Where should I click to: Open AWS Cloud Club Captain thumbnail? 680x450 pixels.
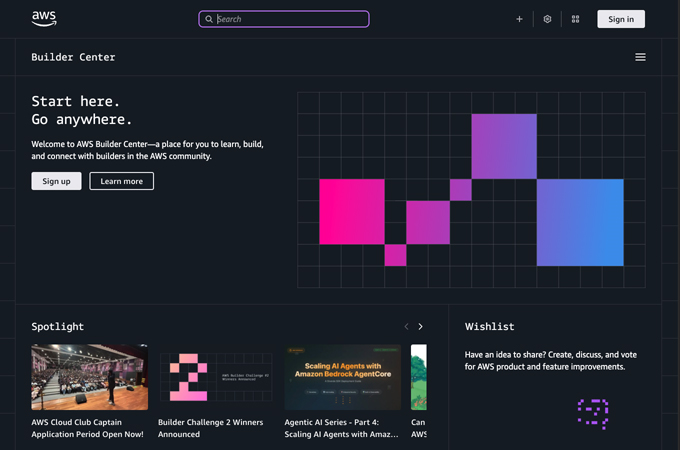pyautogui.click(x=89, y=377)
